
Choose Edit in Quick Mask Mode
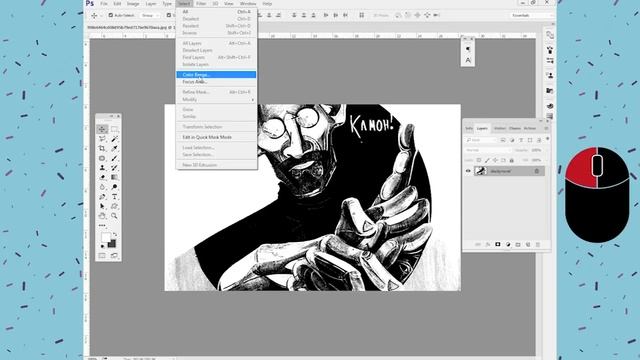point(216,137)
